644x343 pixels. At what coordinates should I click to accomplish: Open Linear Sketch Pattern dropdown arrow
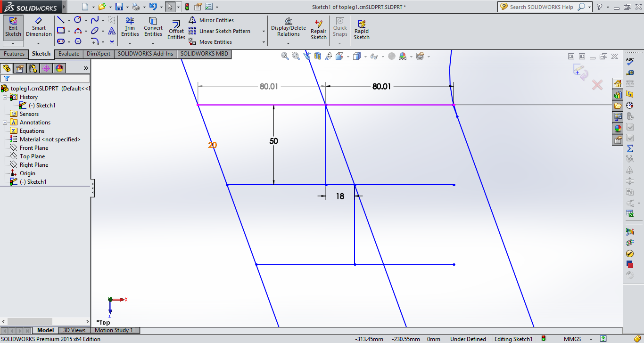point(263,31)
